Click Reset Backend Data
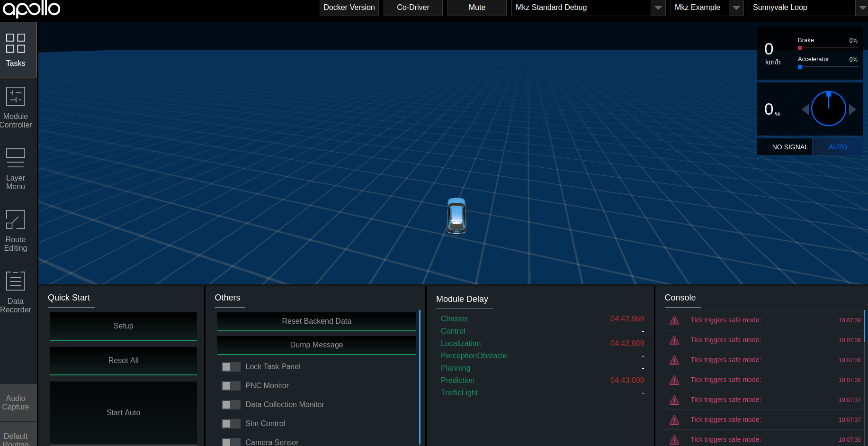868x446 pixels. click(316, 321)
